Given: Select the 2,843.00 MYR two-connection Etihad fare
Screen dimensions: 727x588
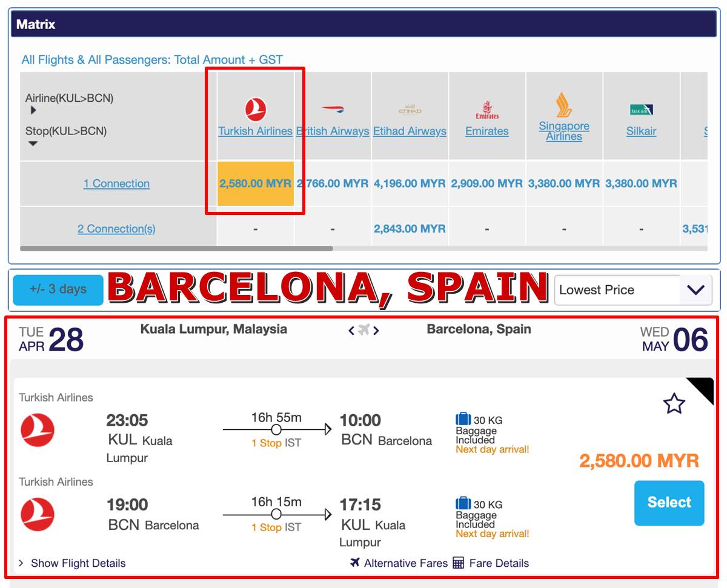Looking at the screenshot, I should (x=410, y=229).
